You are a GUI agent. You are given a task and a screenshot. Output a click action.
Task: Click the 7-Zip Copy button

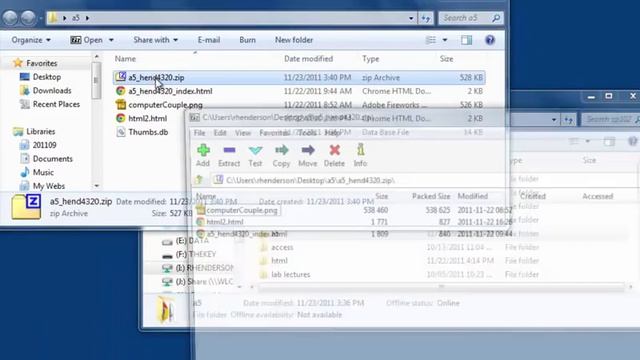(281, 156)
